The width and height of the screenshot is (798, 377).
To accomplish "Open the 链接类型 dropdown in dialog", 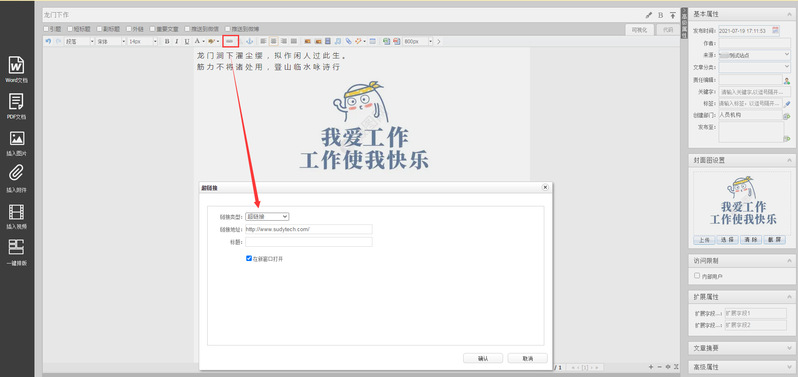I will point(267,216).
